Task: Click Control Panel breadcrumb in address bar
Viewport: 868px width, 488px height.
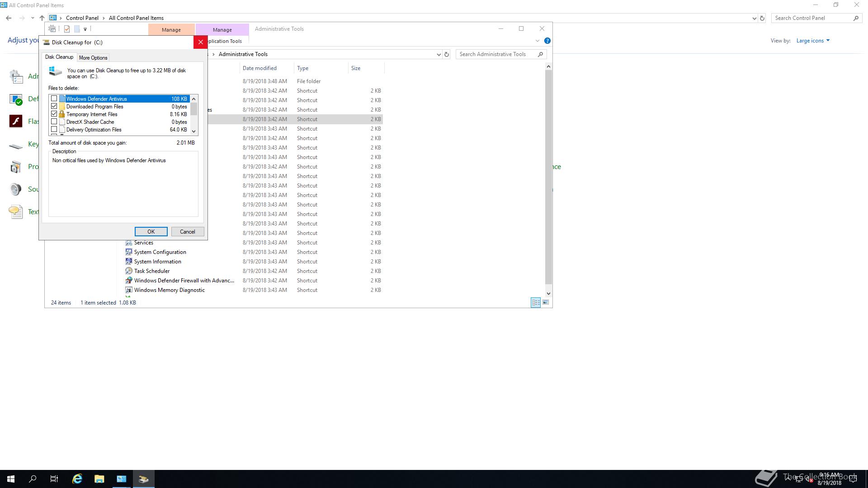Action: (82, 18)
